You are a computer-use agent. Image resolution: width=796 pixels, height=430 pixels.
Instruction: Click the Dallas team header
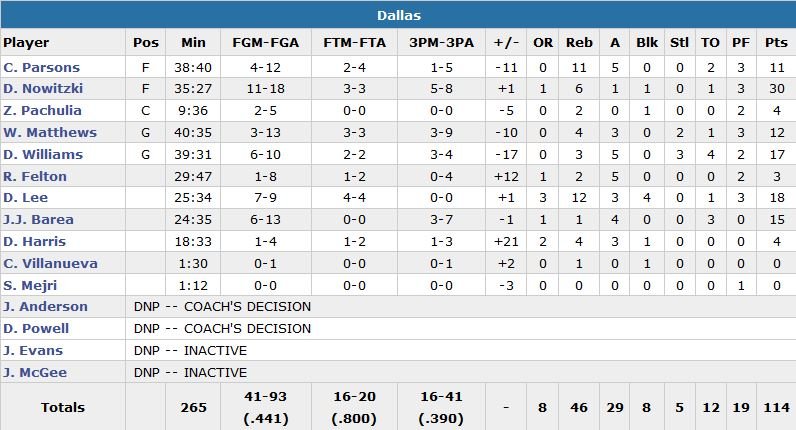(x=398, y=15)
